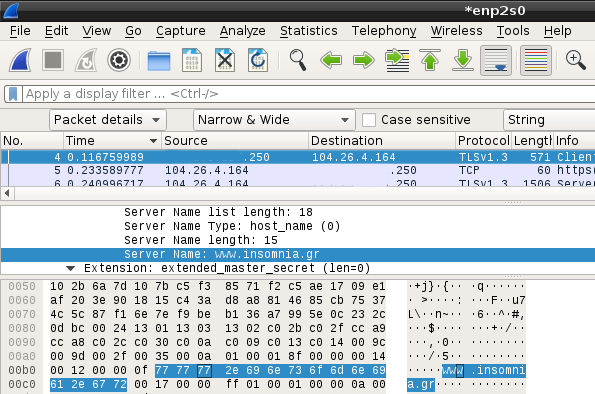Click hex offset 0050 row
This screenshot has height=394, width=595.
(x=22, y=286)
